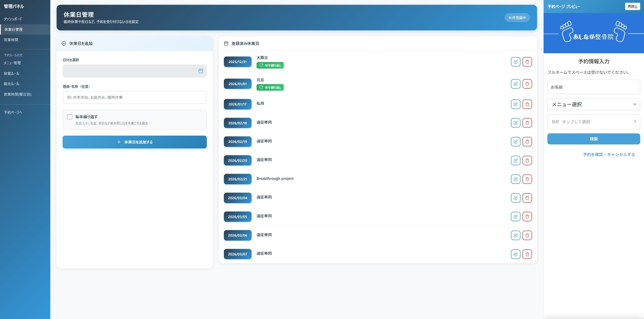Enable the 毎年繰り返す checkbox
The height and width of the screenshot is (319, 644).
pos(70,117)
